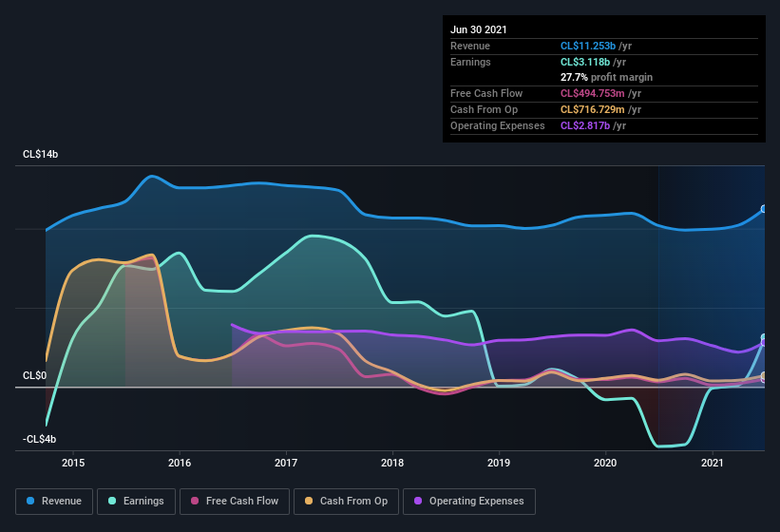This screenshot has width=780, height=532.
Task: Click the 2018 x-axis label
Action: coord(392,463)
